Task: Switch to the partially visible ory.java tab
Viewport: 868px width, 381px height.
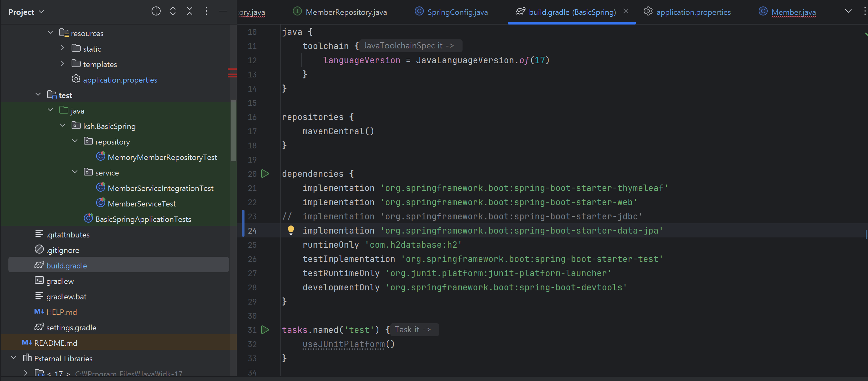Action: [x=251, y=13]
